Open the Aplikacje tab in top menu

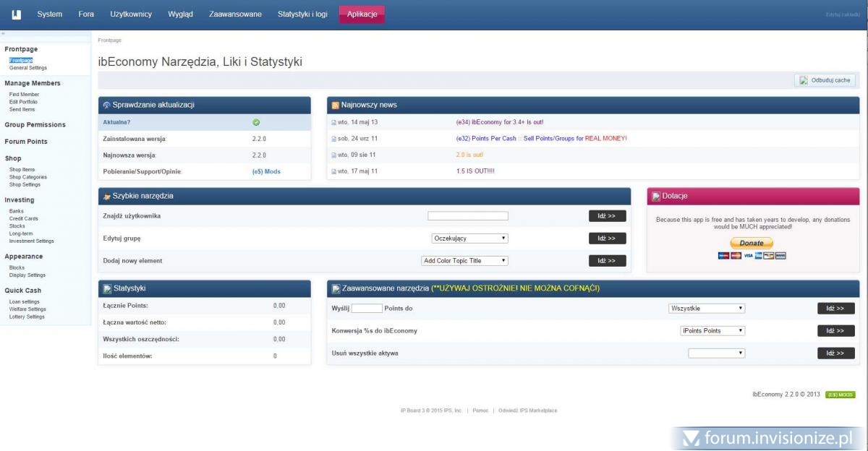[x=362, y=14]
